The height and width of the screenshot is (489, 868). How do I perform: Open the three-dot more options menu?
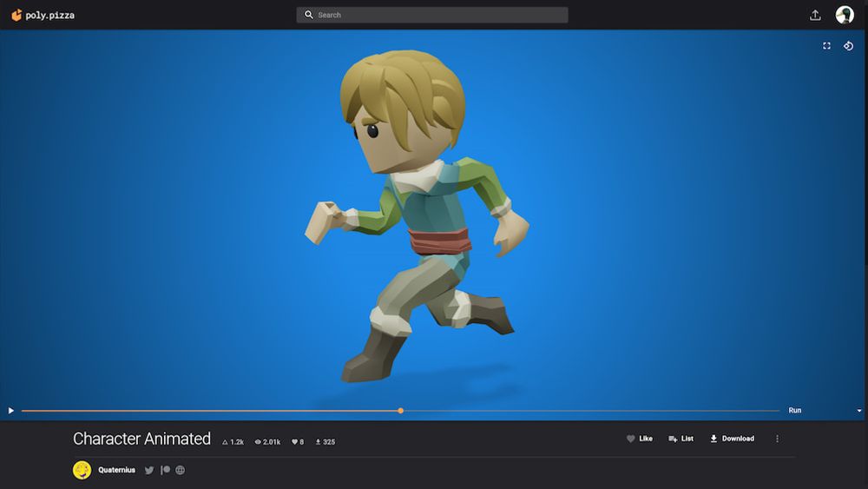click(x=777, y=439)
